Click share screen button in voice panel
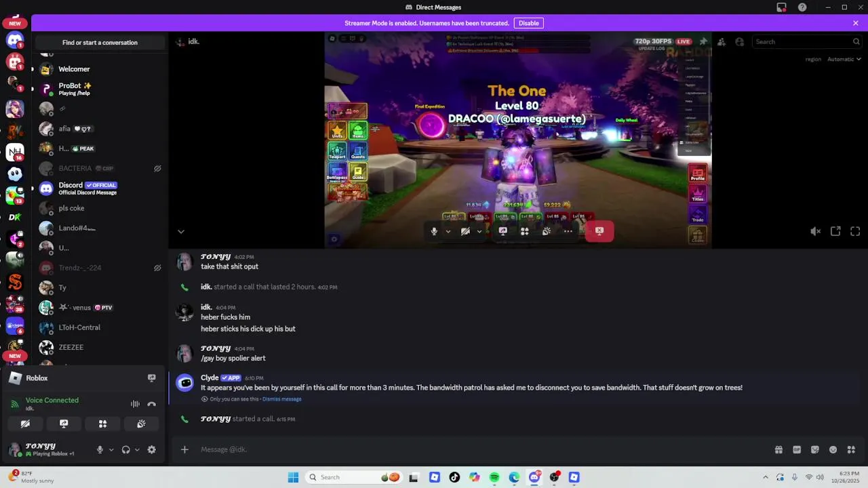 tap(64, 424)
